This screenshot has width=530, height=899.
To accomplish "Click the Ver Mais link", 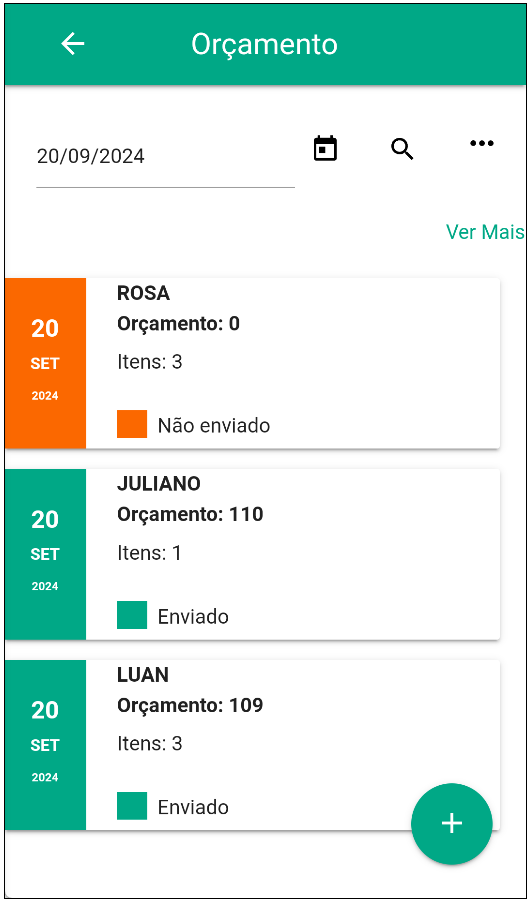I will coord(485,232).
